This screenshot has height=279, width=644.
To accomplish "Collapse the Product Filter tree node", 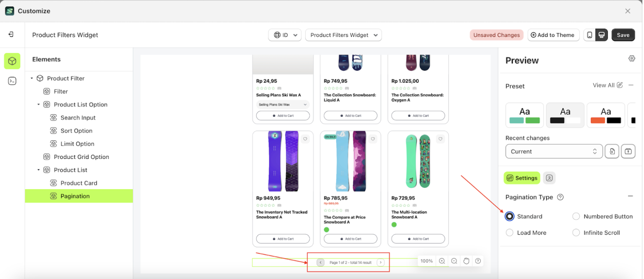I will pos(31,78).
